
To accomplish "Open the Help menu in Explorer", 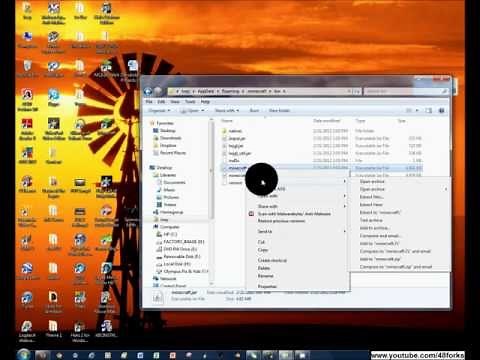I will [205, 102].
